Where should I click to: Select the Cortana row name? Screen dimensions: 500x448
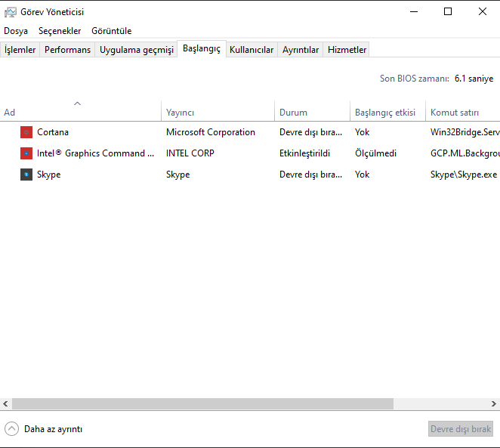[53, 132]
